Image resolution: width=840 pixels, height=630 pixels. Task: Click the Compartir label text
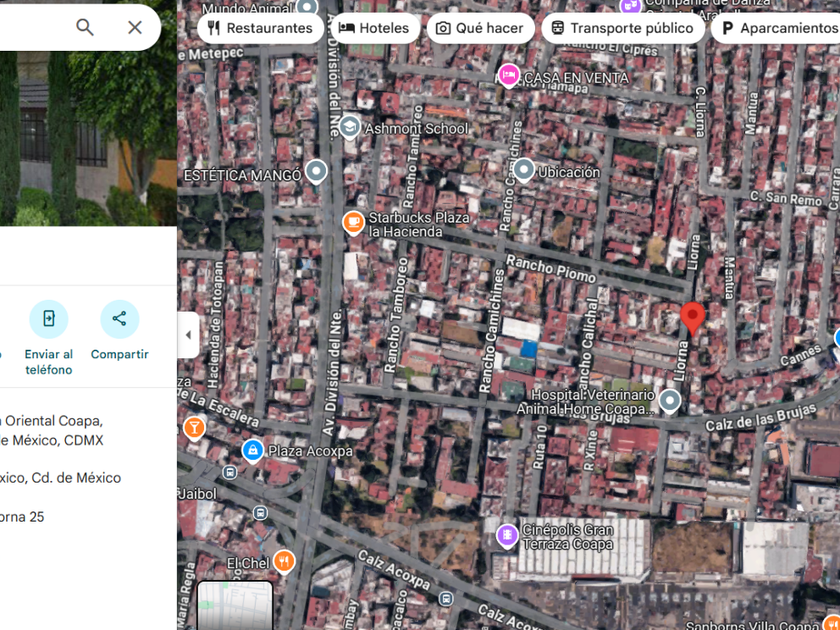click(x=119, y=355)
